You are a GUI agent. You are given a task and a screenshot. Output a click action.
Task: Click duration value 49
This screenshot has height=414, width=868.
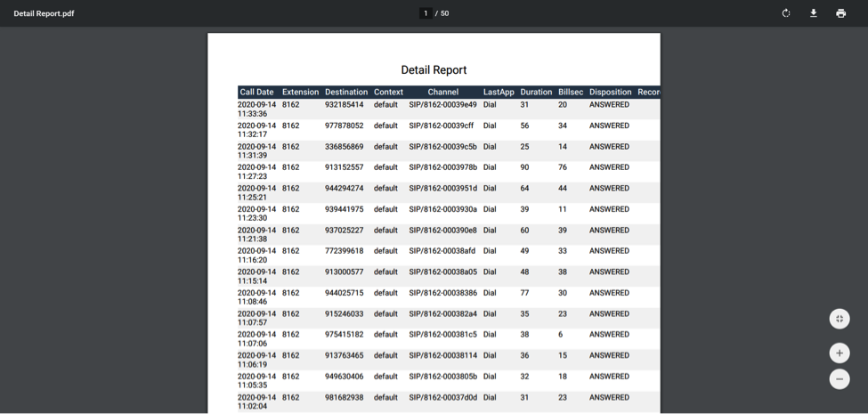[524, 251]
